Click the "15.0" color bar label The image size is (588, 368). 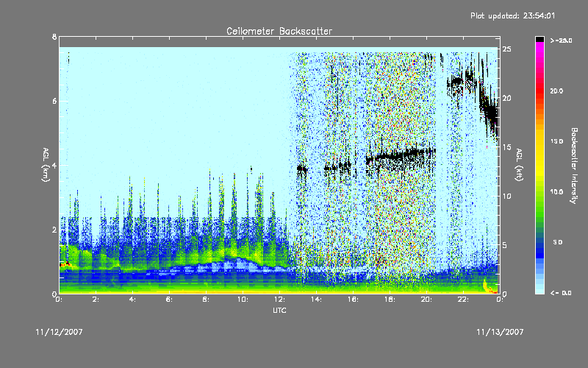[x=556, y=141]
